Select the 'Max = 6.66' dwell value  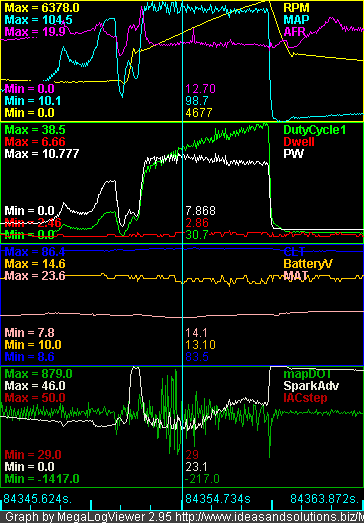[x=35, y=141]
